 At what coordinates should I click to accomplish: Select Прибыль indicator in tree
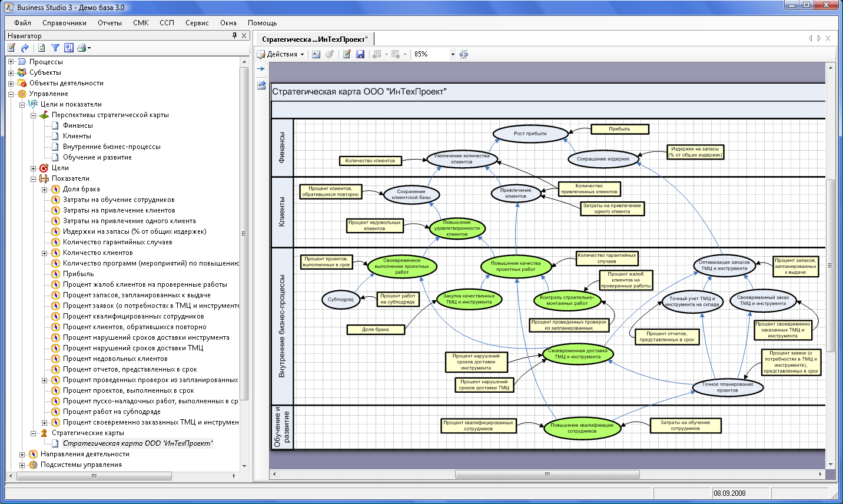click(78, 274)
